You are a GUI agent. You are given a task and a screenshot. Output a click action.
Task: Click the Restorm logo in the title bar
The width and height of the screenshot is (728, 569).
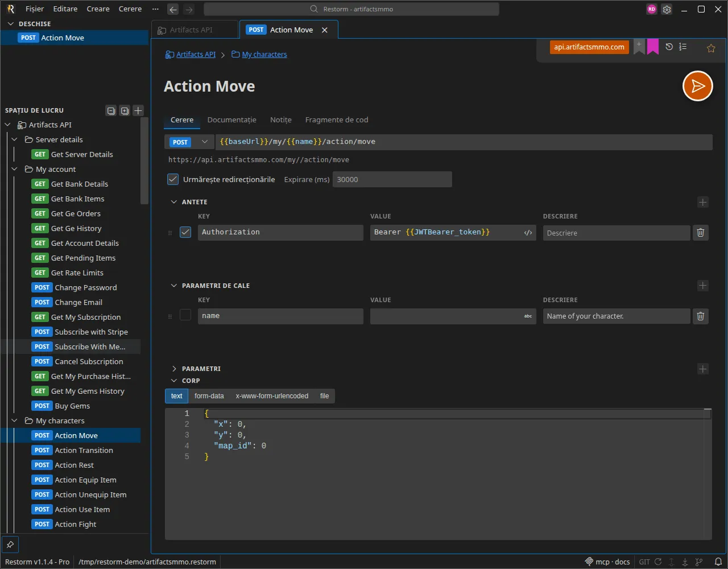pos(10,9)
